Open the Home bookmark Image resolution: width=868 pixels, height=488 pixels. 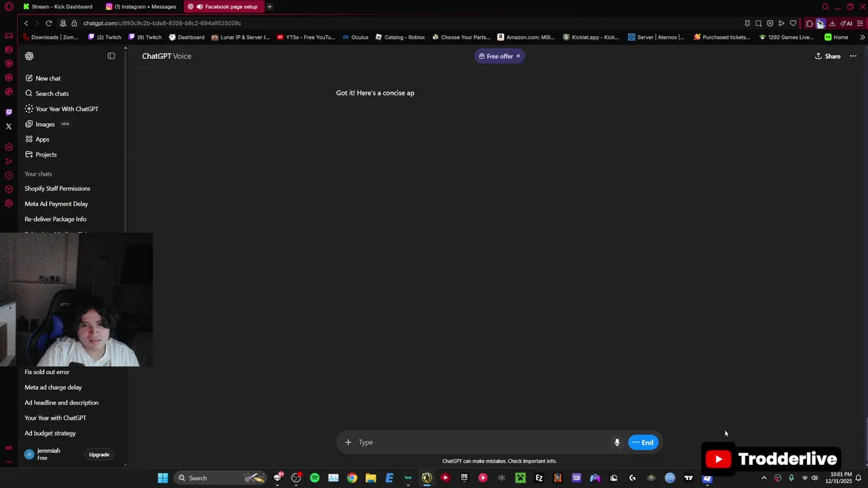click(836, 37)
